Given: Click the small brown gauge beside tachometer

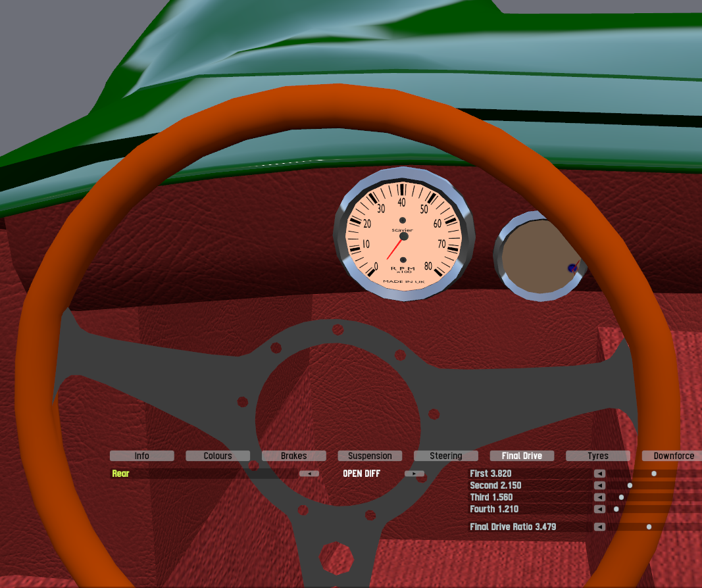Looking at the screenshot, I should click(539, 257).
